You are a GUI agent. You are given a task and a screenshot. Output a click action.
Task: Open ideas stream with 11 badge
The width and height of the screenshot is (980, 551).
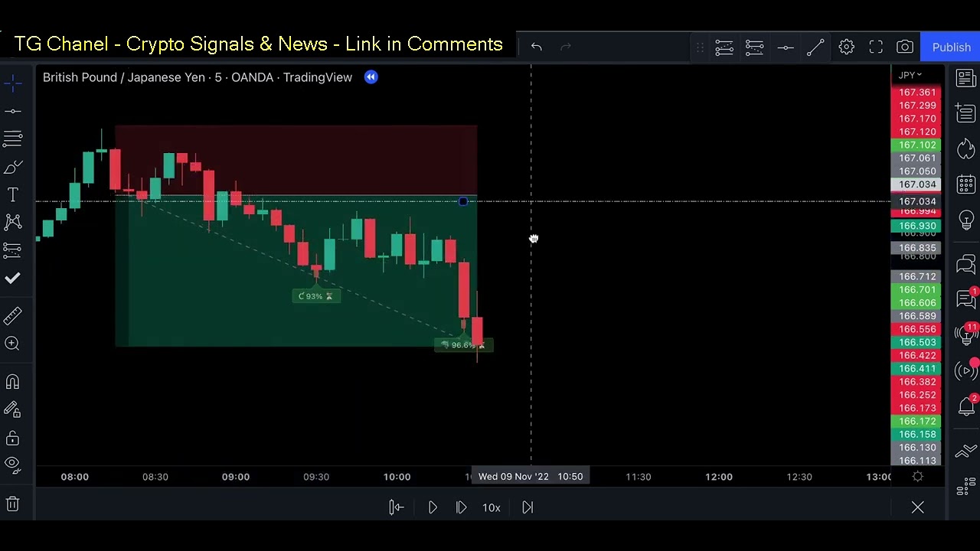point(965,334)
